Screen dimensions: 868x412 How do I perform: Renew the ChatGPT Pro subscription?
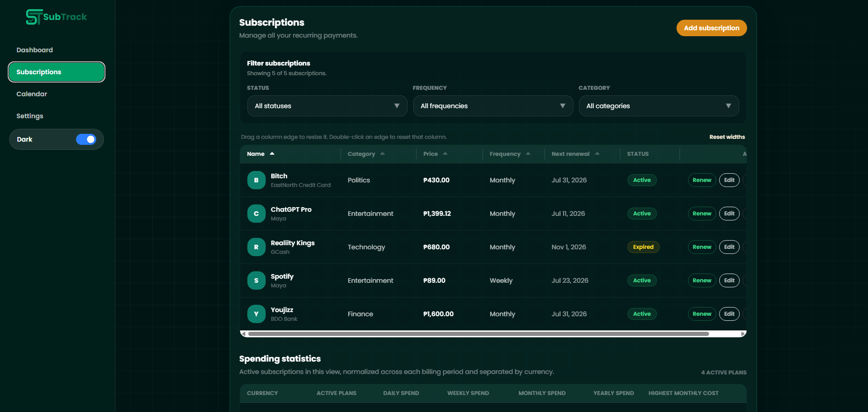coord(702,214)
